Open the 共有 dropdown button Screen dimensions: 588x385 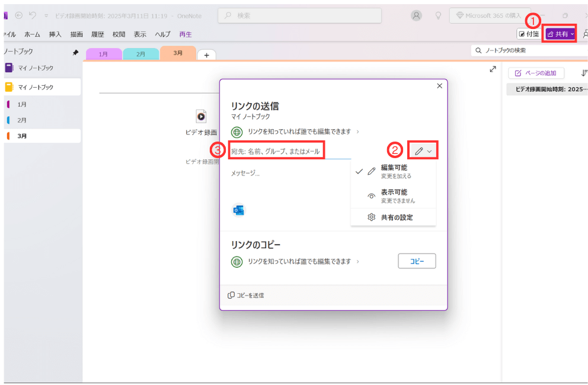point(560,34)
